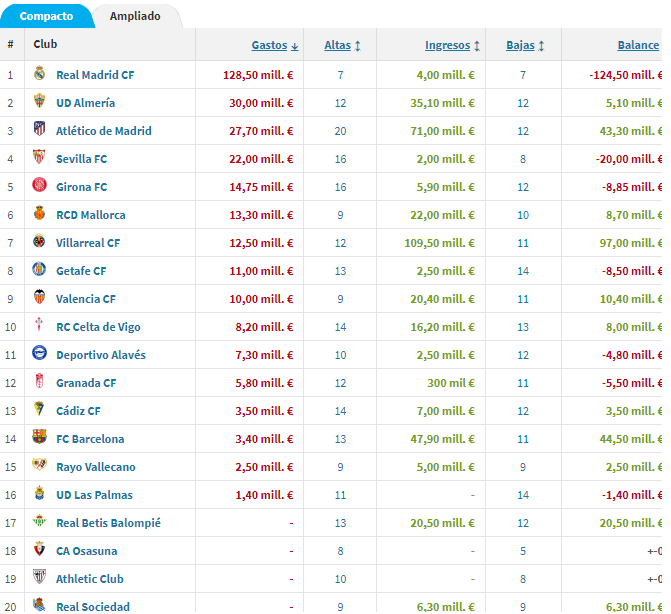This screenshot has height=614, width=671.
Task: Open the UD Almería club link
Action: pyautogui.click(x=86, y=103)
